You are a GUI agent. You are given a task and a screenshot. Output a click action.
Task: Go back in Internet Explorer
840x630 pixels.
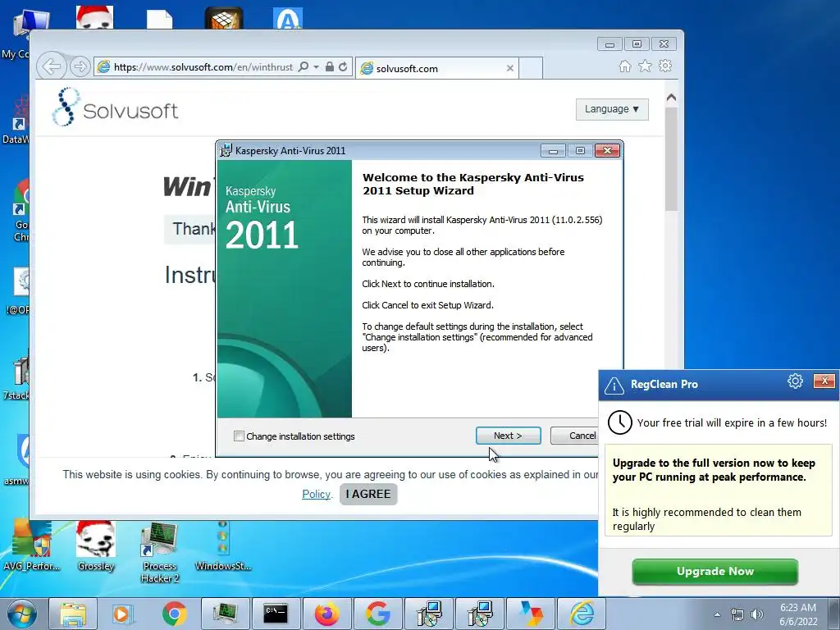[52, 67]
